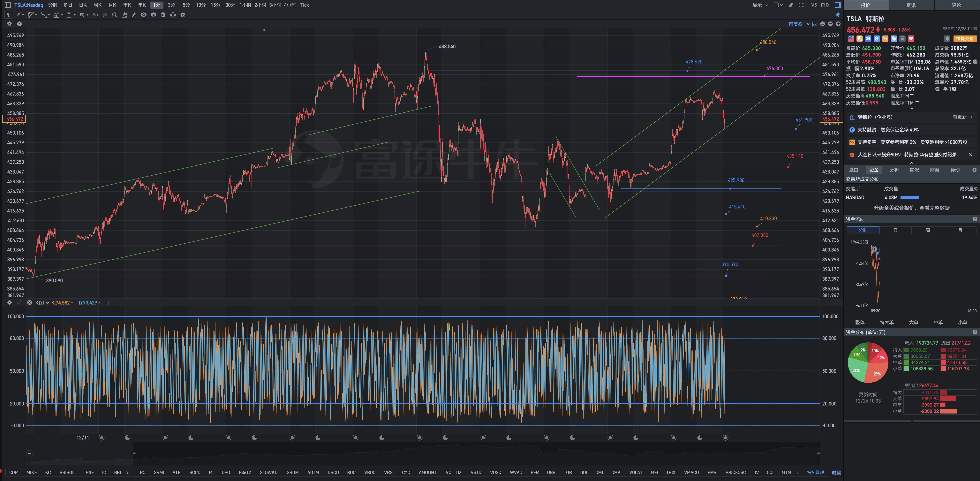Select the wave numbering drawing tool
Viewport: 980px width, 481px height.
coord(43,15)
